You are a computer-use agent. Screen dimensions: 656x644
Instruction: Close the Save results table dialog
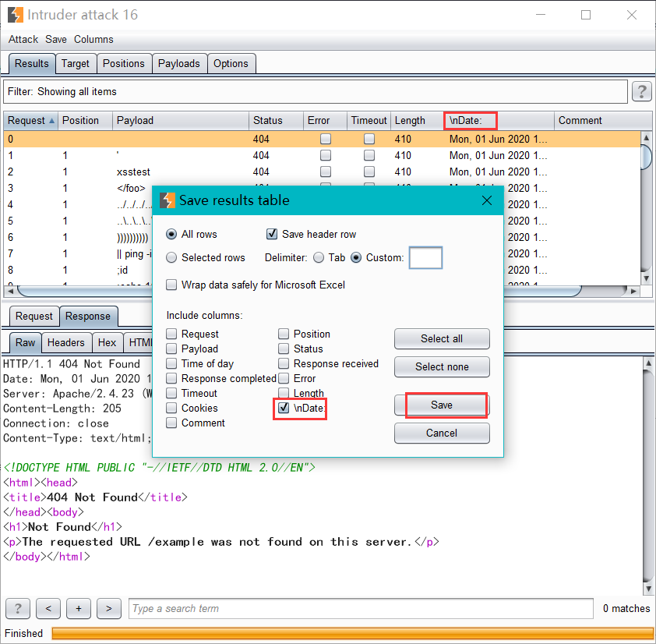pos(487,200)
